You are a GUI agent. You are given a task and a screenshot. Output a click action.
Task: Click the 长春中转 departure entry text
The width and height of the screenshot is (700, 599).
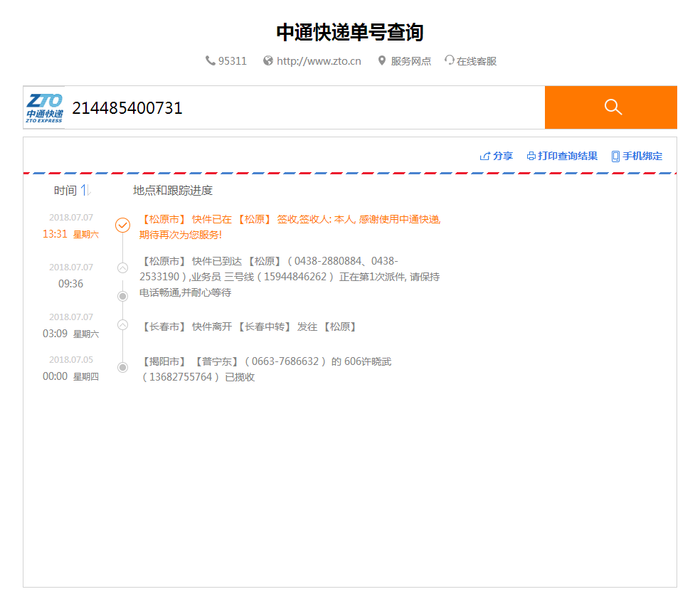(x=249, y=327)
